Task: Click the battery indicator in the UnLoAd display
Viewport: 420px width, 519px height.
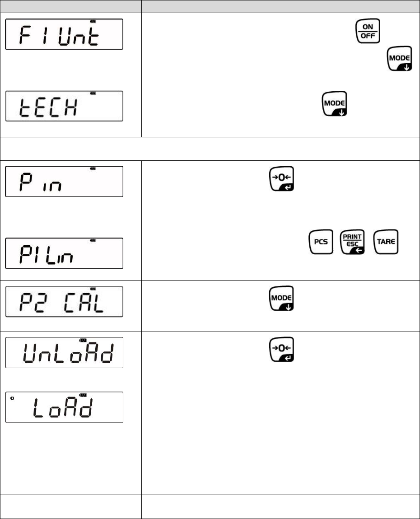Action: 82,340
